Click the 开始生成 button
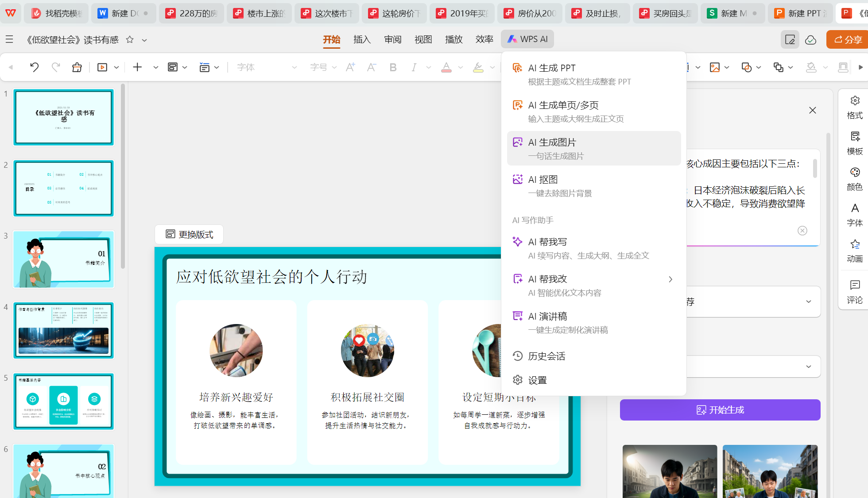Viewport: 868px width, 498px height. click(x=720, y=410)
